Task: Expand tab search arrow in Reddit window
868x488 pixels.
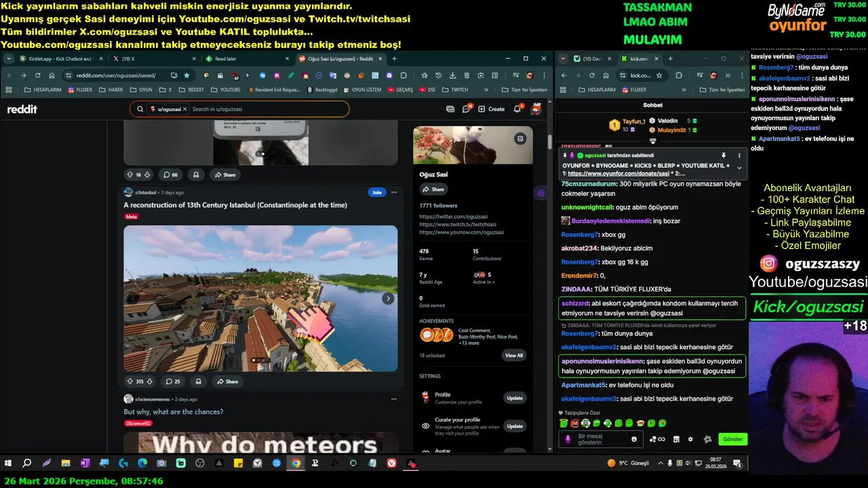Action: click(9, 59)
